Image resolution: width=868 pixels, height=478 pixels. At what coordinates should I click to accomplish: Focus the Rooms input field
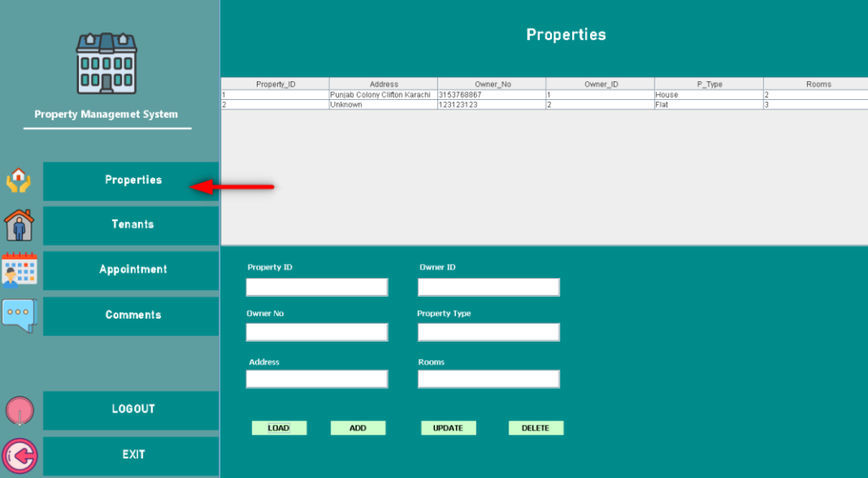pos(489,379)
